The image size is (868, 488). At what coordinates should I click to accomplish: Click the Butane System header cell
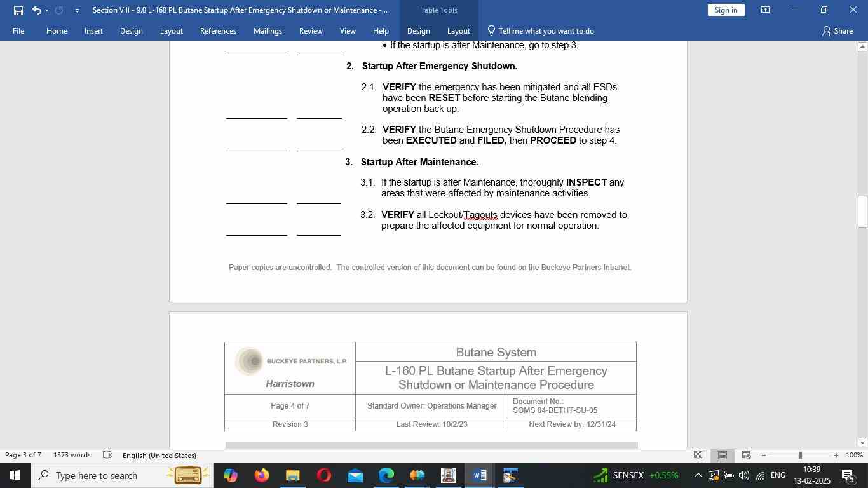496,352
